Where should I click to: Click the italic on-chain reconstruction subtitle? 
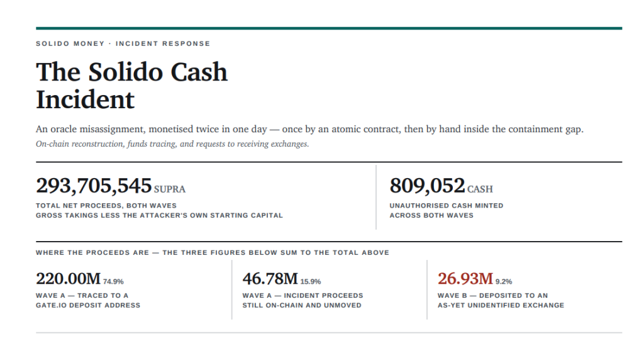click(172, 143)
